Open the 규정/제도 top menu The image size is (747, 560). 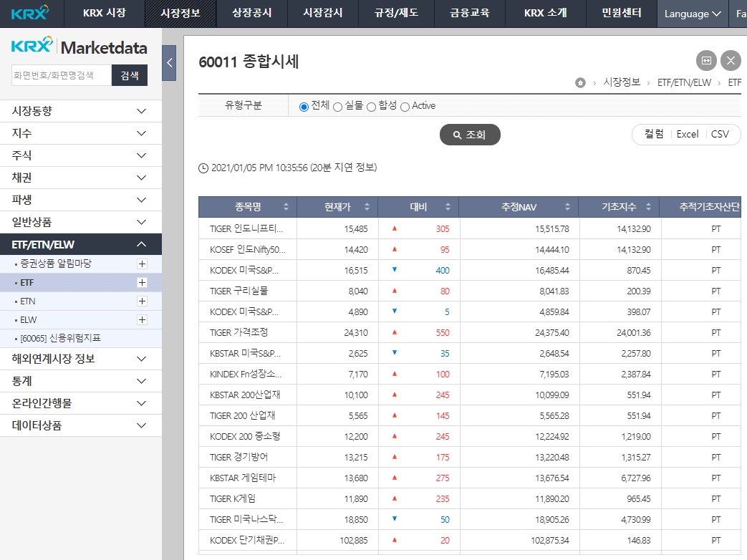396,14
